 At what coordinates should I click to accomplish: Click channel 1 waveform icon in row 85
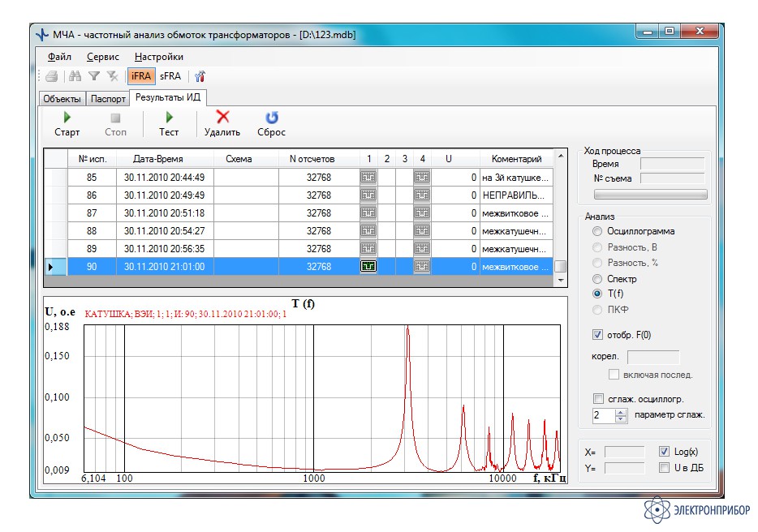[368, 178]
